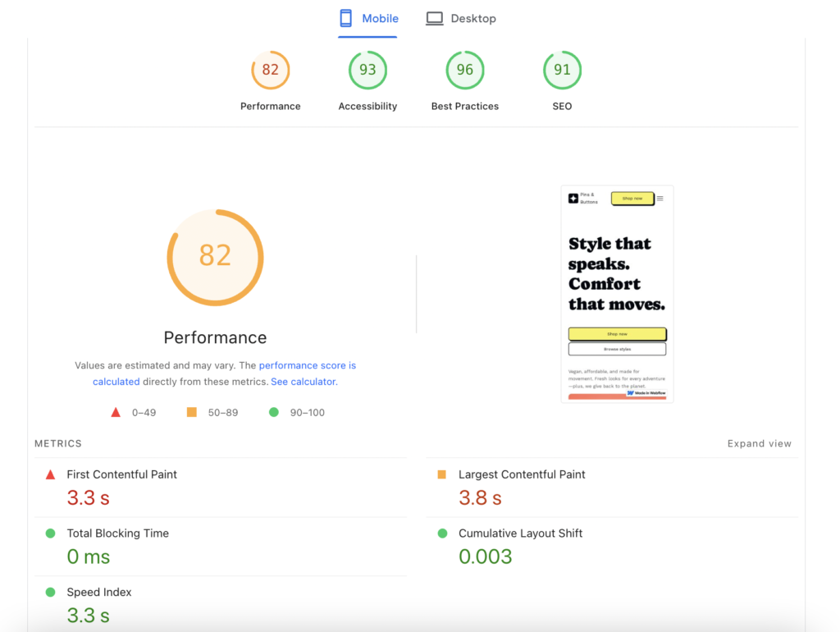Click the green dot beside Cumulative Layout Shift
Screen dimensions: 840x632
click(442, 534)
